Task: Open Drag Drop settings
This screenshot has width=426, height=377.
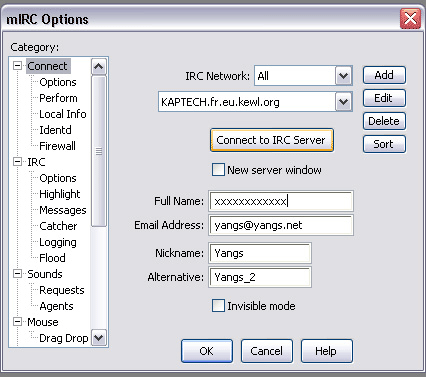Action: click(64, 338)
